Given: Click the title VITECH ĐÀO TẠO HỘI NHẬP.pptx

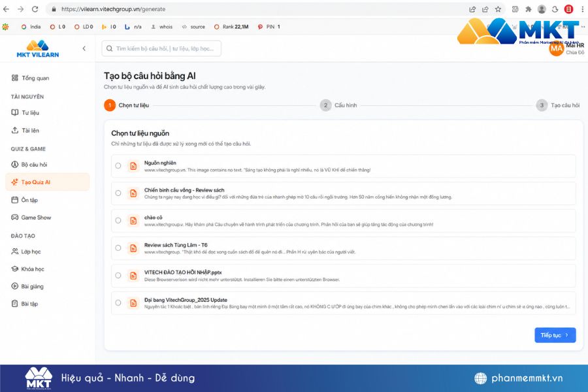Looking at the screenshot, I should [183, 272].
